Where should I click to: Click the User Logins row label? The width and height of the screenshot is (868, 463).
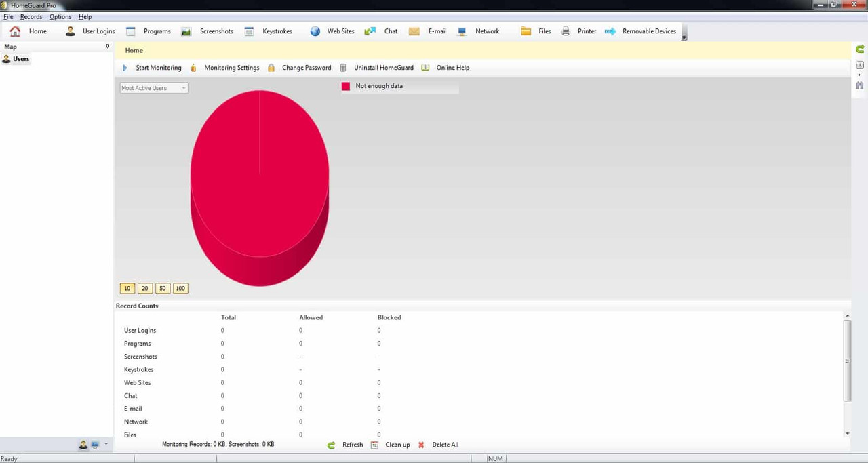[x=140, y=331]
